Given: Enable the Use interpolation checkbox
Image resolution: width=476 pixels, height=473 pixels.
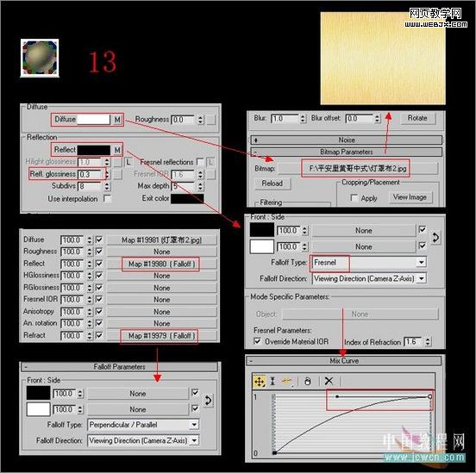Looking at the screenshot, I should 107,199.
